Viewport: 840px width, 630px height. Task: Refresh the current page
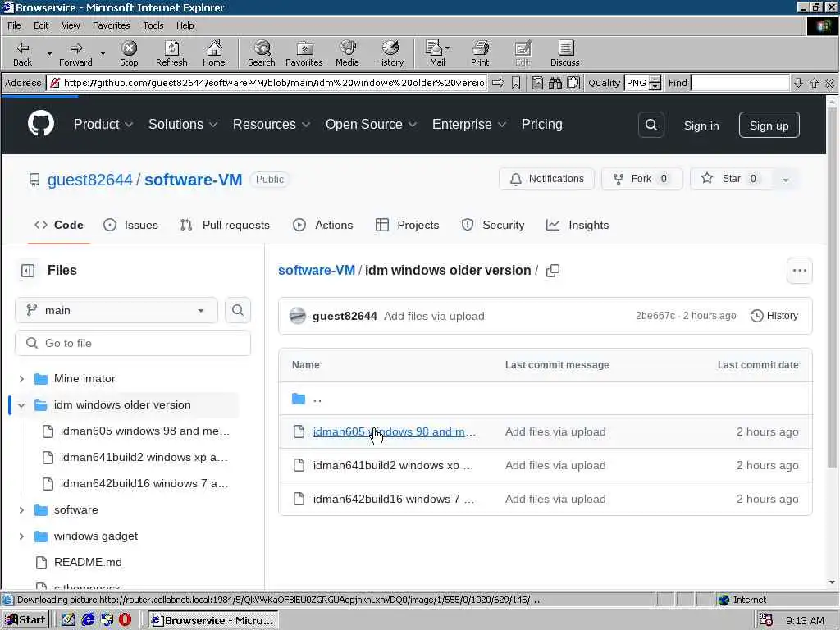coord(171,53)
